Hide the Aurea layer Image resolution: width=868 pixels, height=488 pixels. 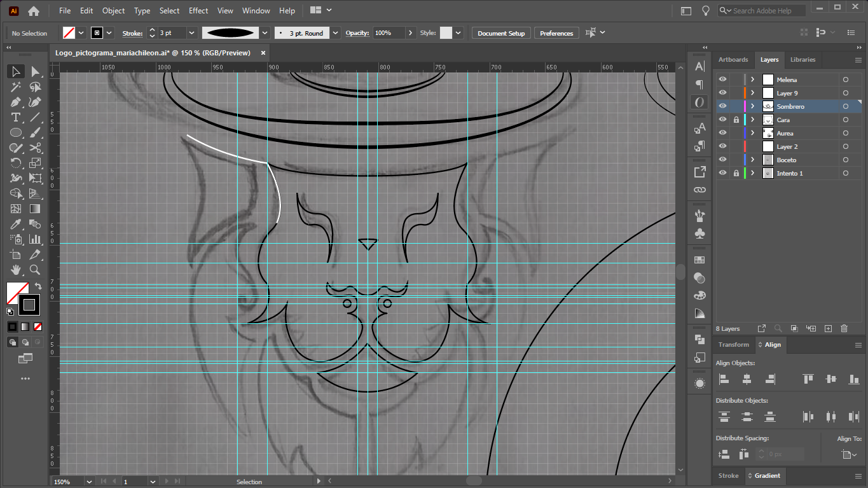pyautogui.click(x=722, y=133)
